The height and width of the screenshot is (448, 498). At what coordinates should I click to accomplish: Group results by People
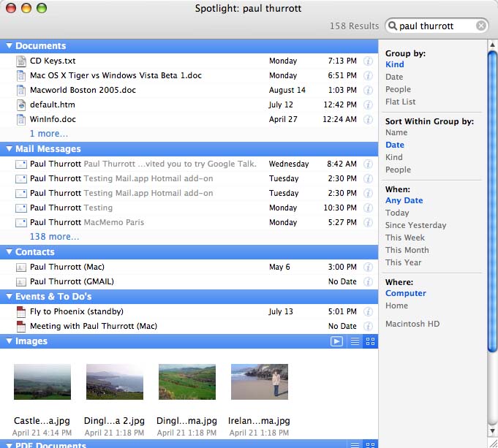(398, 89)
